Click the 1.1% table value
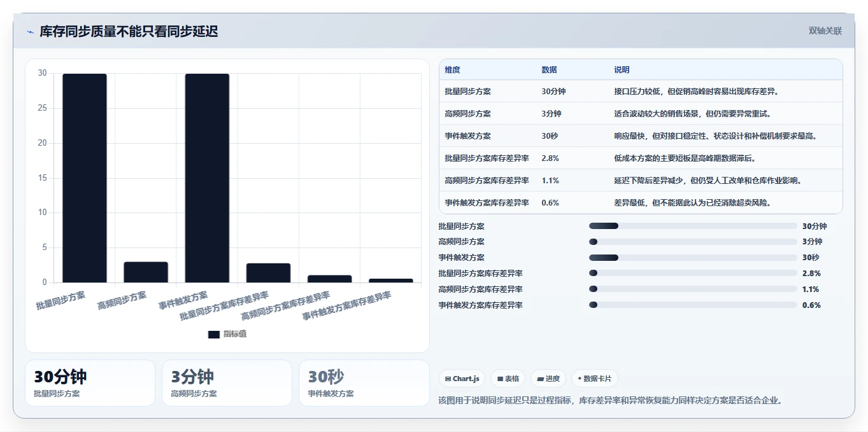868x432 pixels. tap(550, 181)
